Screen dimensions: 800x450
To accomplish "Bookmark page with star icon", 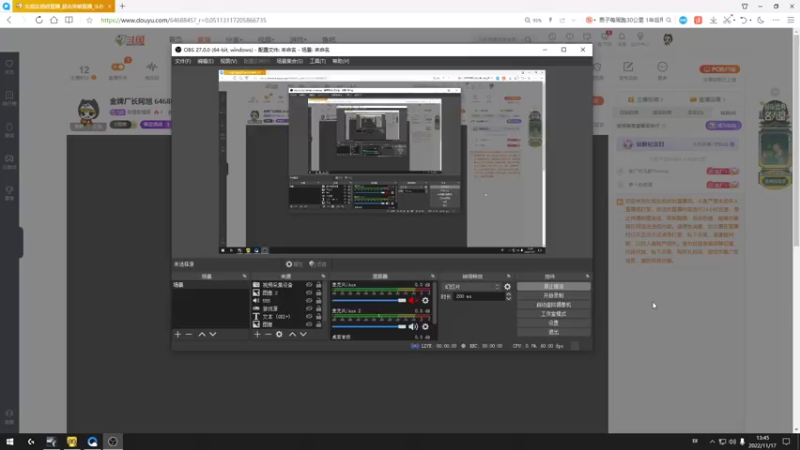I will [x=89, y=20].
